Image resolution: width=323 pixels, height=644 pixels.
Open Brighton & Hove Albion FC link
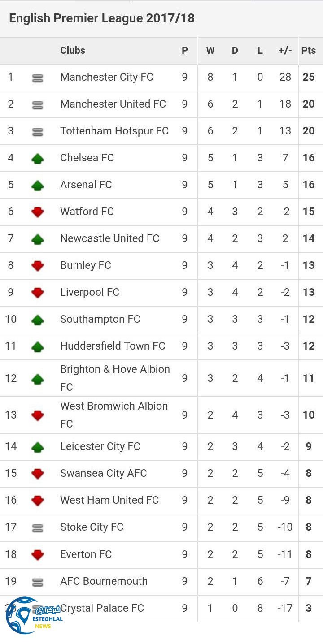pos(115,378)
